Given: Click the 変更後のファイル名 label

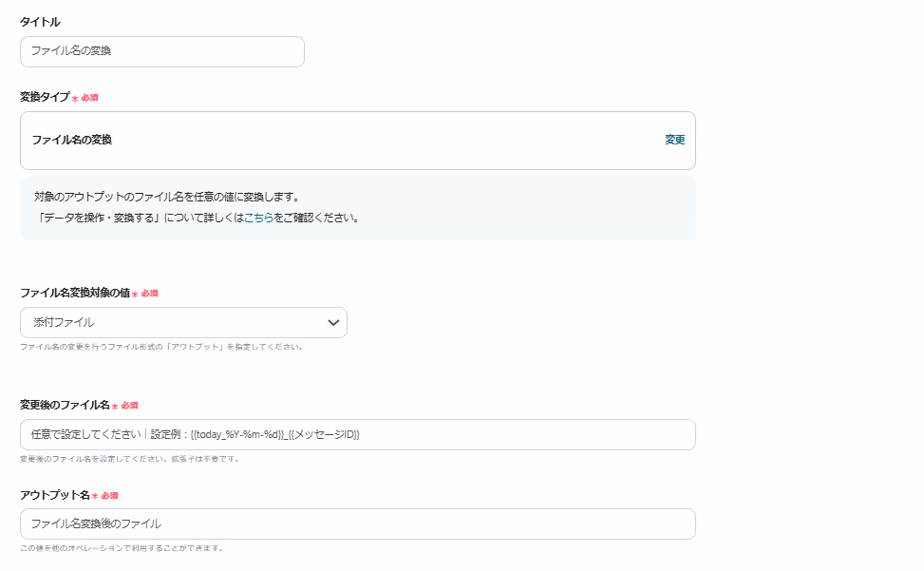Looking at the screenshot, I should pyautogui.click(x=65, y=405).
